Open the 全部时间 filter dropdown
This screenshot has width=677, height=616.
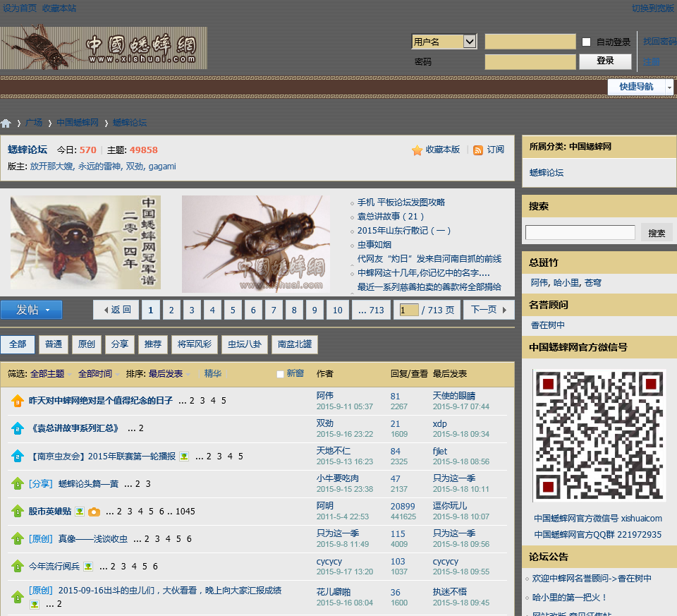coord(98,374)
